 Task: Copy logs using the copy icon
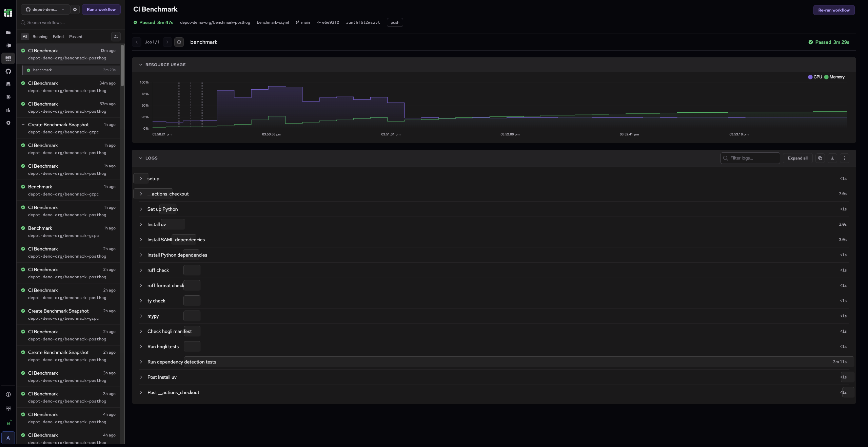pos(820,158)
